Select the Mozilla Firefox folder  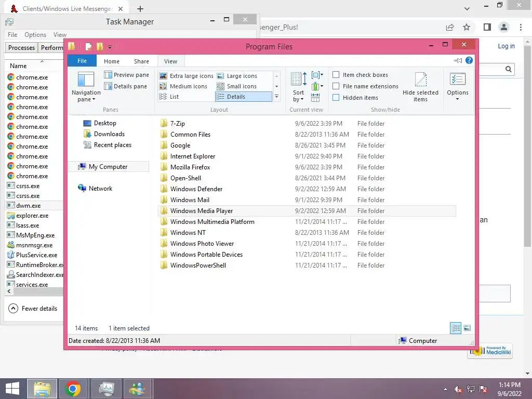[x=307, y=167]
